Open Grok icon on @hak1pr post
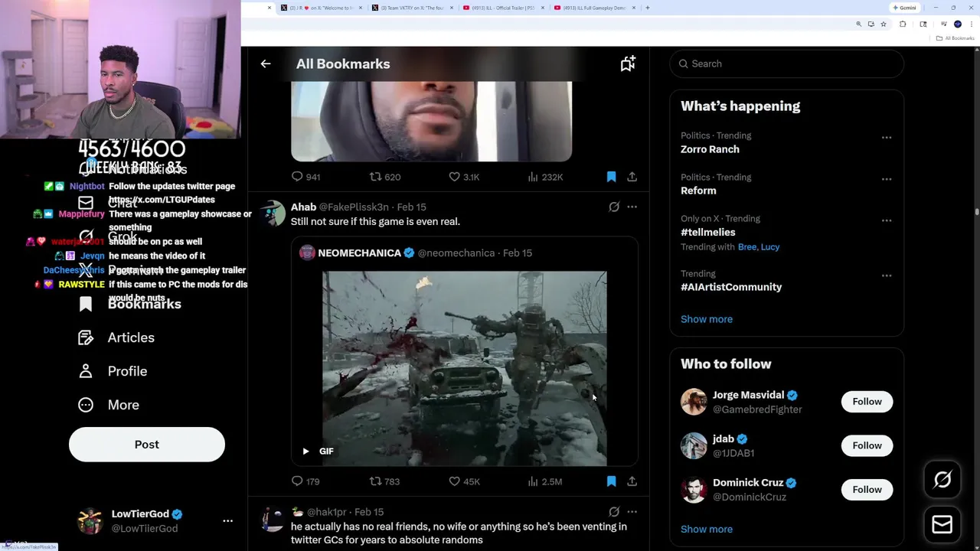The height and width of the screenshot is (551, 980). point(614,512)
